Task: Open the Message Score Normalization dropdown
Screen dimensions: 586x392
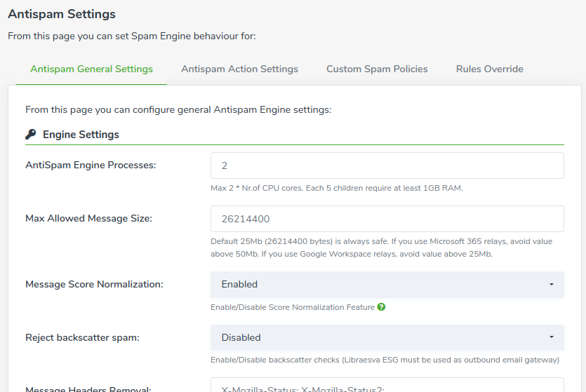Action: [x=387, y=285]
